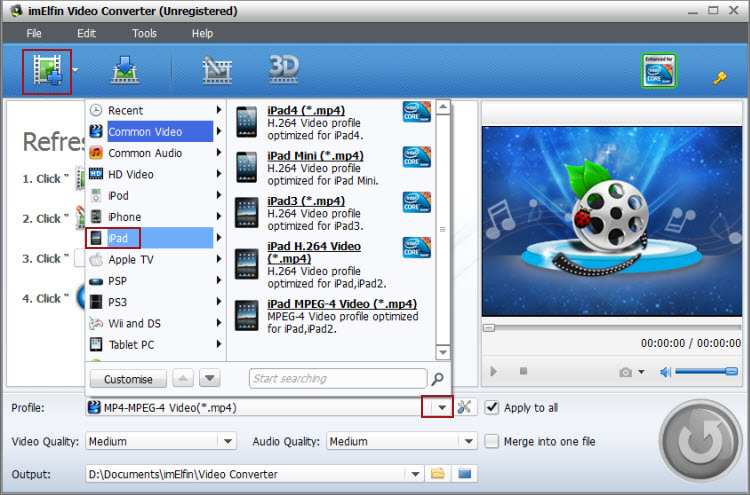
Task: Click the snapshot camera icon
Action: pyautogui.click(x=625, y=372)
